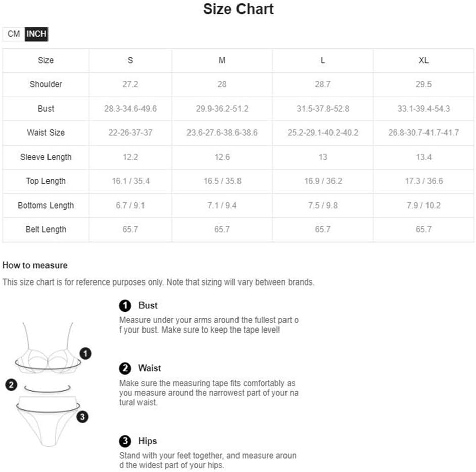Click the number 2 Waist icon in instructions
476x472 pixels.
(x=125, y=368)
